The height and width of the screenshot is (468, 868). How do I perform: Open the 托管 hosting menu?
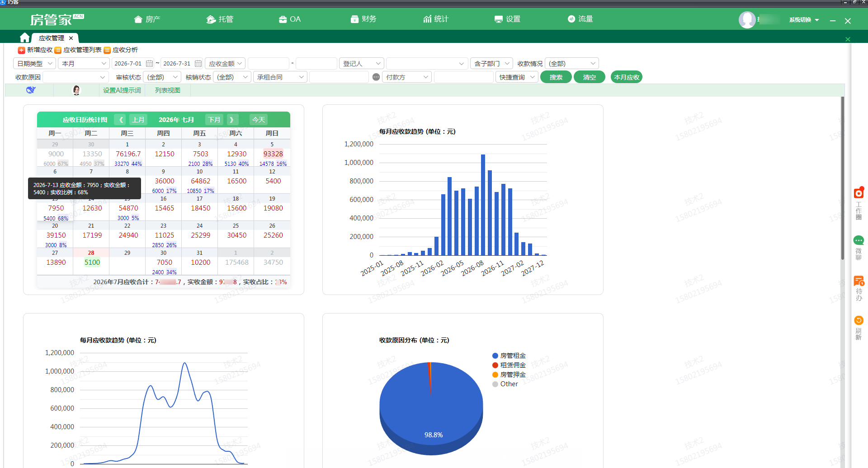coord(220,19)
